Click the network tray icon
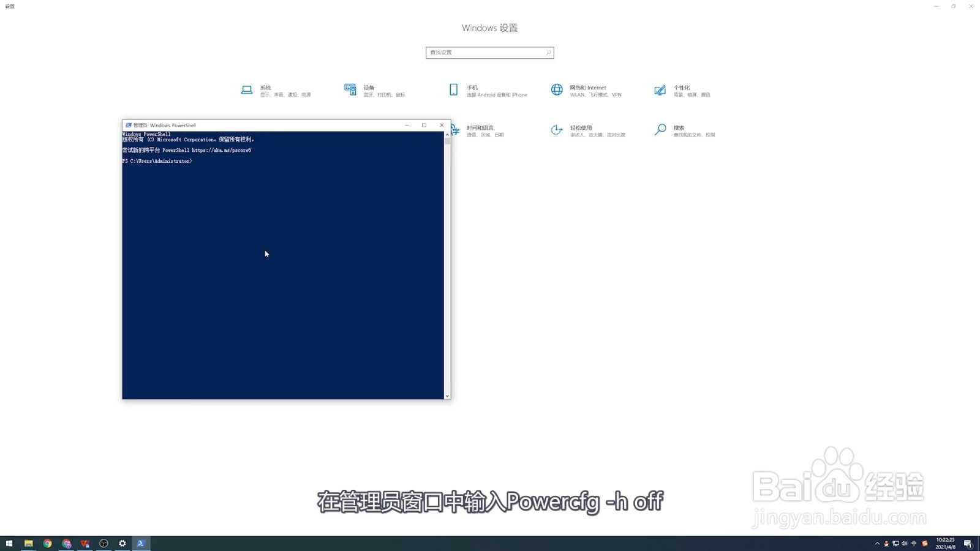The width and height of the screenshot is (980, 551). 895,544
